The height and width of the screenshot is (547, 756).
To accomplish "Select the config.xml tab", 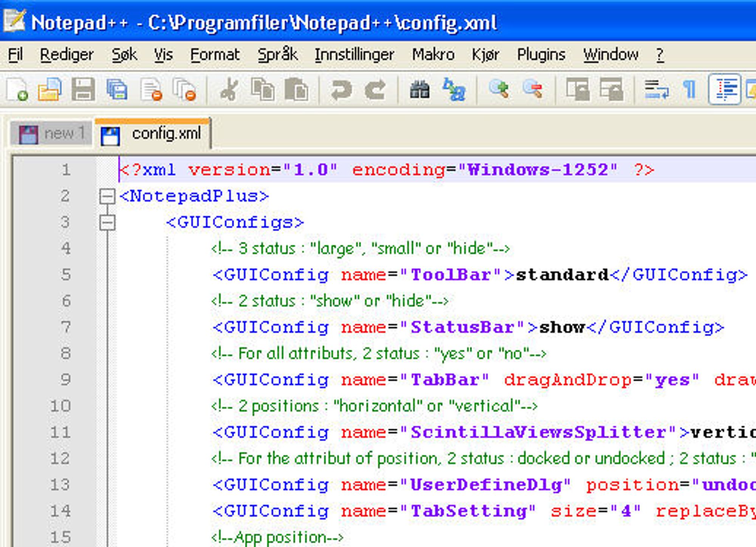I will pos(153,133).
